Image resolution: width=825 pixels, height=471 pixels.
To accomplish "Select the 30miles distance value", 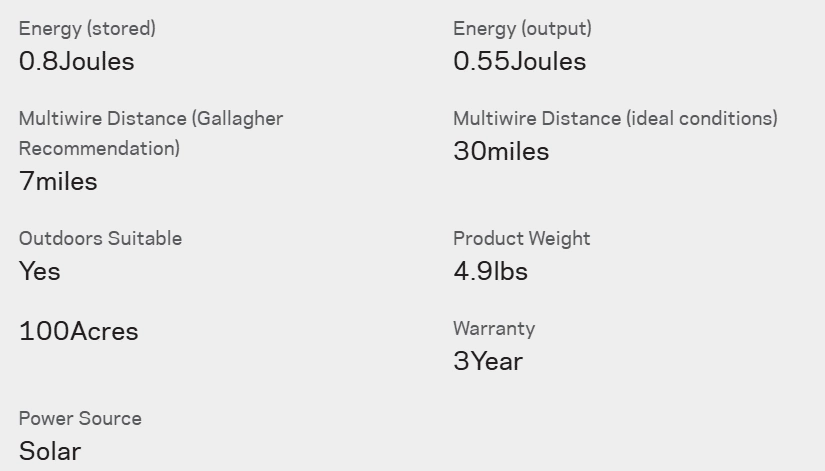I will (501, 152).
